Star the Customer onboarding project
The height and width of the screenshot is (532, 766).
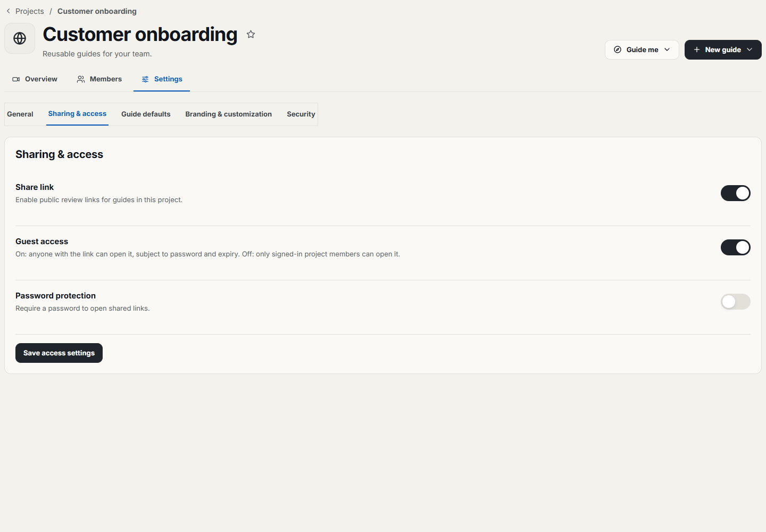(251, 35)
